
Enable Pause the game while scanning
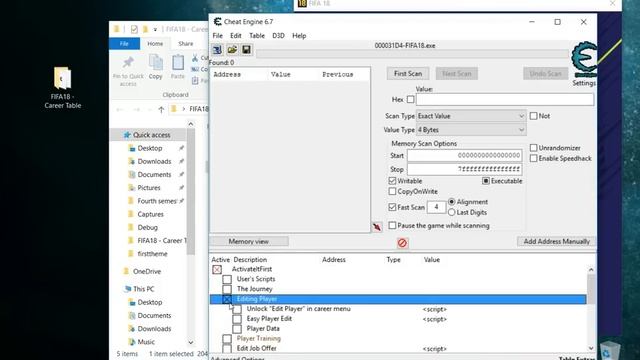click(x=392, y=225)
